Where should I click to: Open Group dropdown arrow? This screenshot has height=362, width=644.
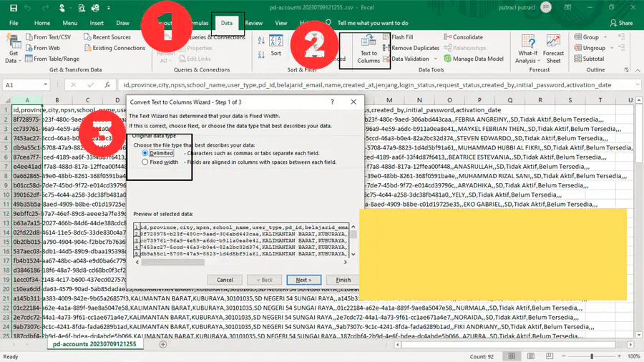click(x=605, y=37)
